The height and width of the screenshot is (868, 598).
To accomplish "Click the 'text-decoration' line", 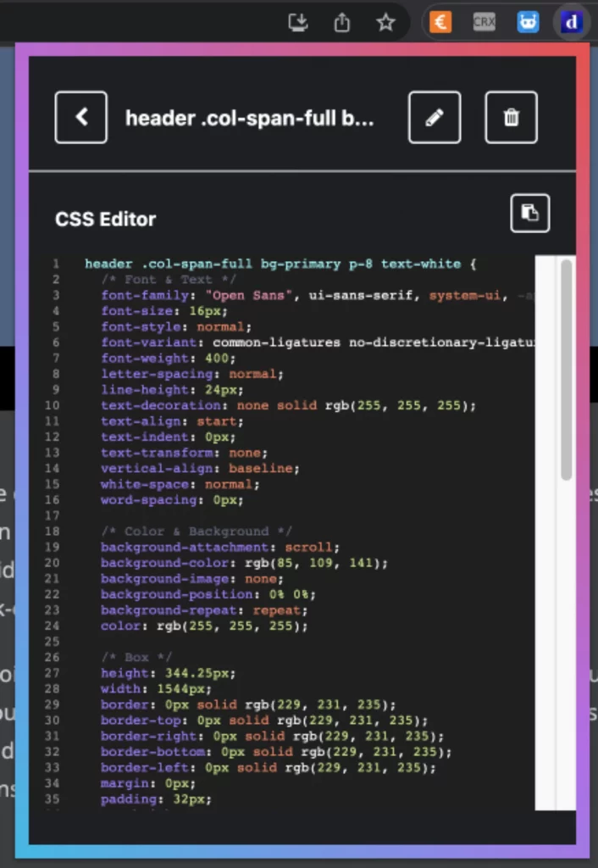I will coord(288,405).
